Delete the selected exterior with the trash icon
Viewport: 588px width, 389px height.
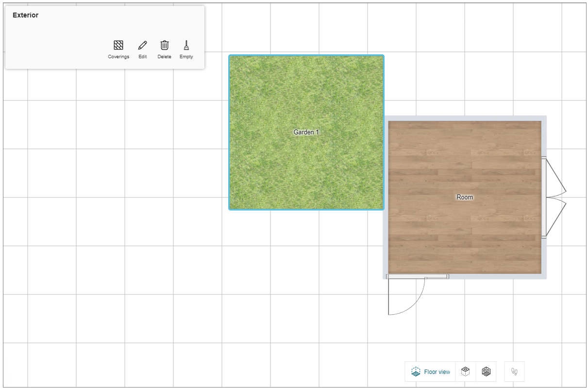tap(165, 49)
